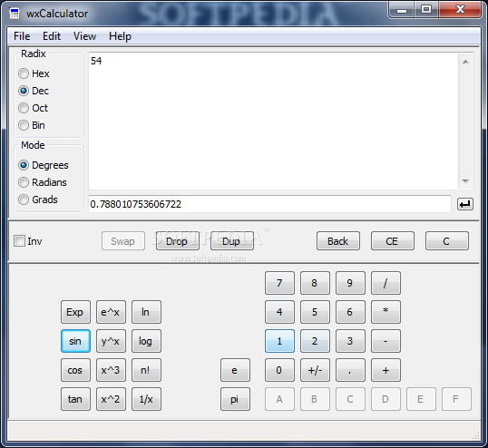This screenshot has width=488, height=448.
Task: Click the +/- sign change button
Action: tap(315, 370)
